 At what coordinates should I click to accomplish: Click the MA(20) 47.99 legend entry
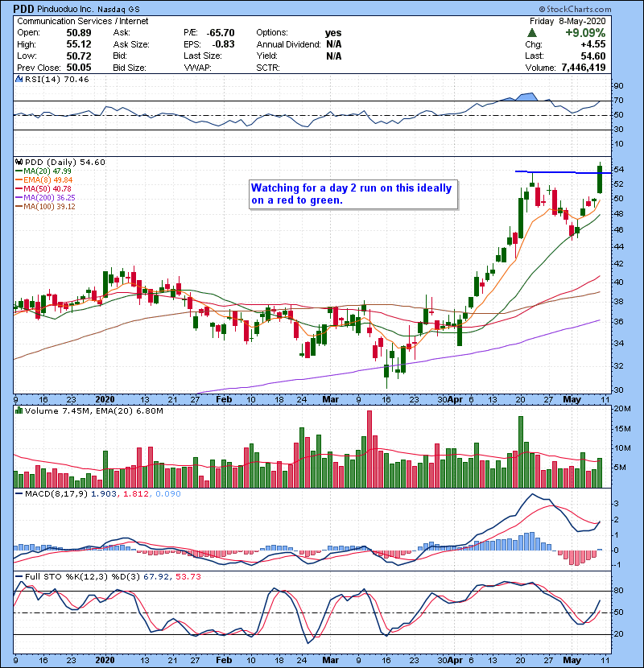[x=43, y=171]
